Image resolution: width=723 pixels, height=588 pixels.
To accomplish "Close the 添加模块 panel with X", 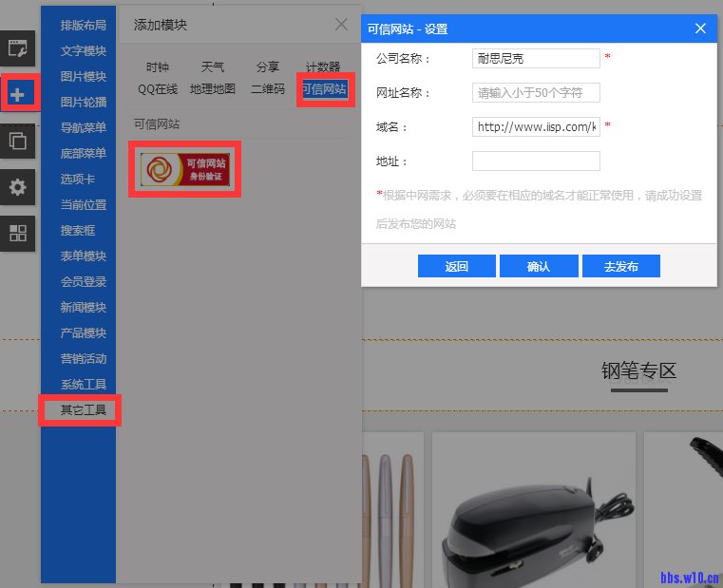I will [341, 25].
